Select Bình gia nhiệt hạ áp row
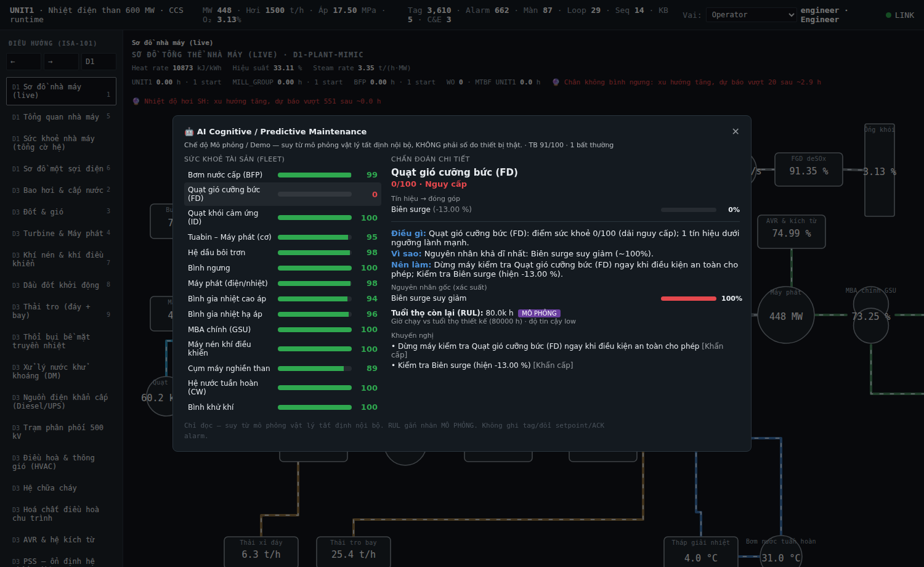The height and width of the screenshot is (567, 924). point(283,314)
